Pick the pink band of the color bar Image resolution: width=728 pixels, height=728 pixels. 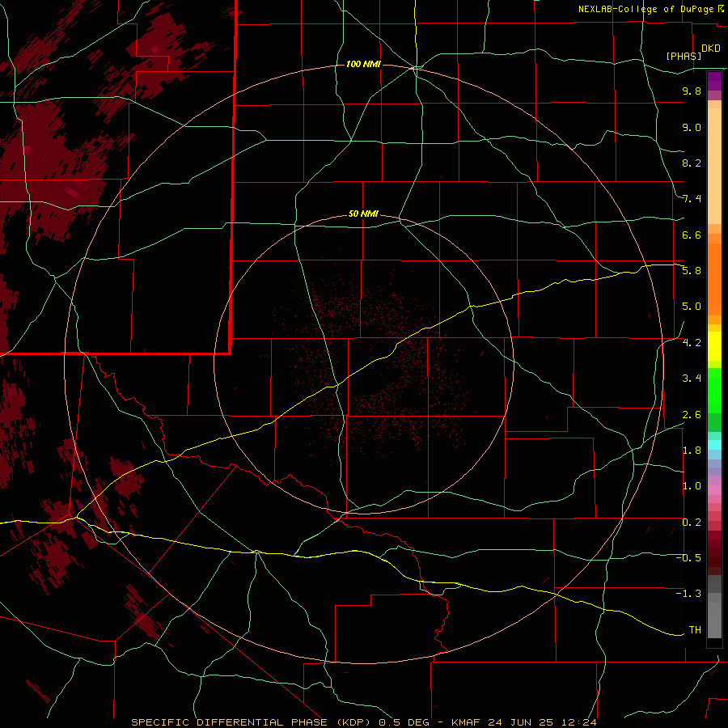click(714, 490)
